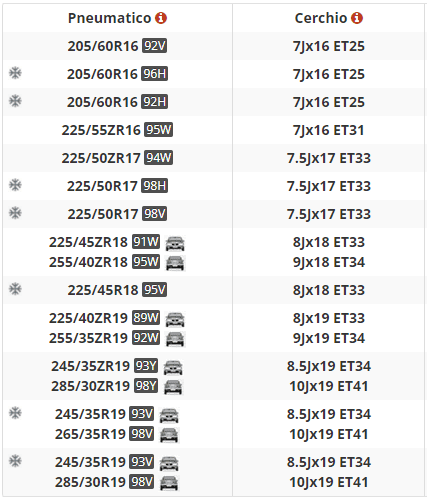Click the car icon next to 285/30ZR19 98Y
427x500 pixels.
[173, 387]
